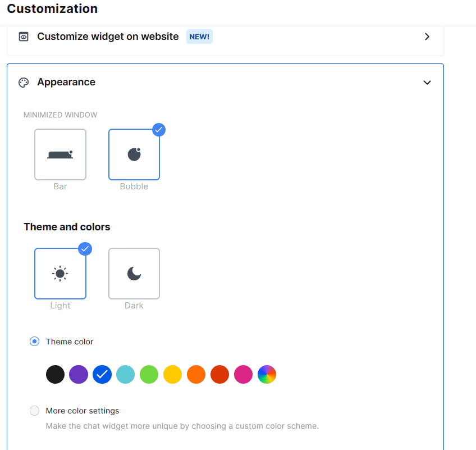Choose the Dark theme moon icon
The height and width of the screenshot is (450, 476).
(x=134, y=274)
